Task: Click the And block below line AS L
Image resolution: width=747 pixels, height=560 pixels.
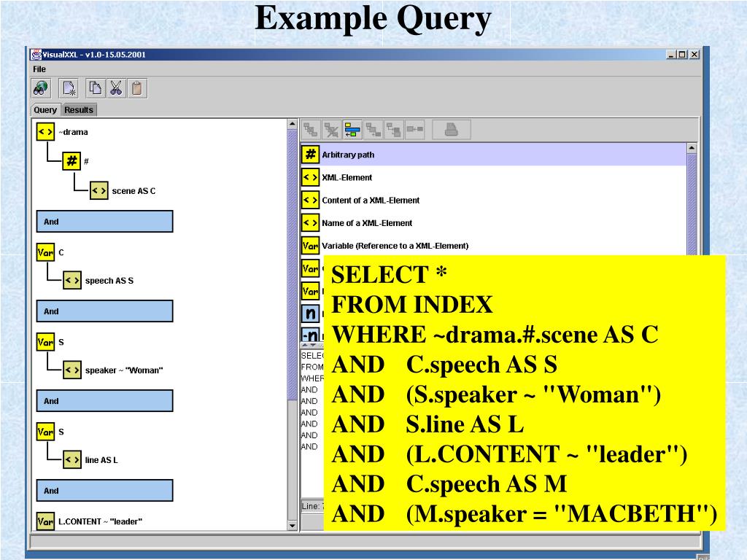Action: coord(105,491)
